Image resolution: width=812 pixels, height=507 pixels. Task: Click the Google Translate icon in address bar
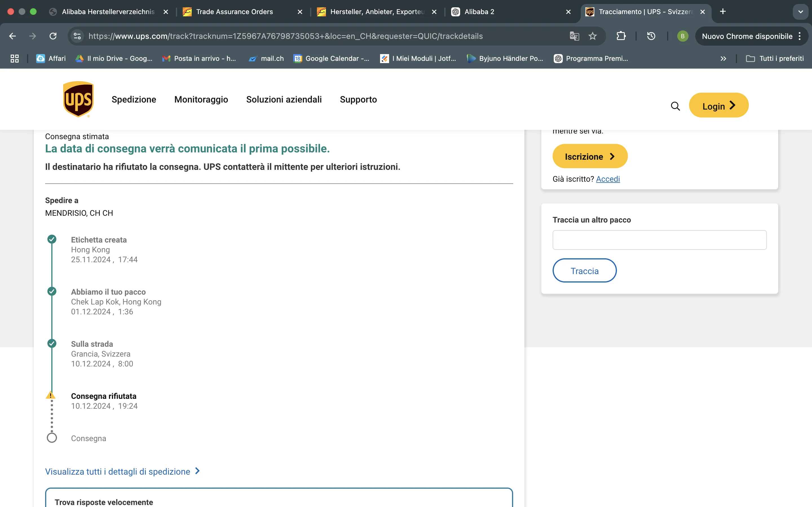(574, 36)
